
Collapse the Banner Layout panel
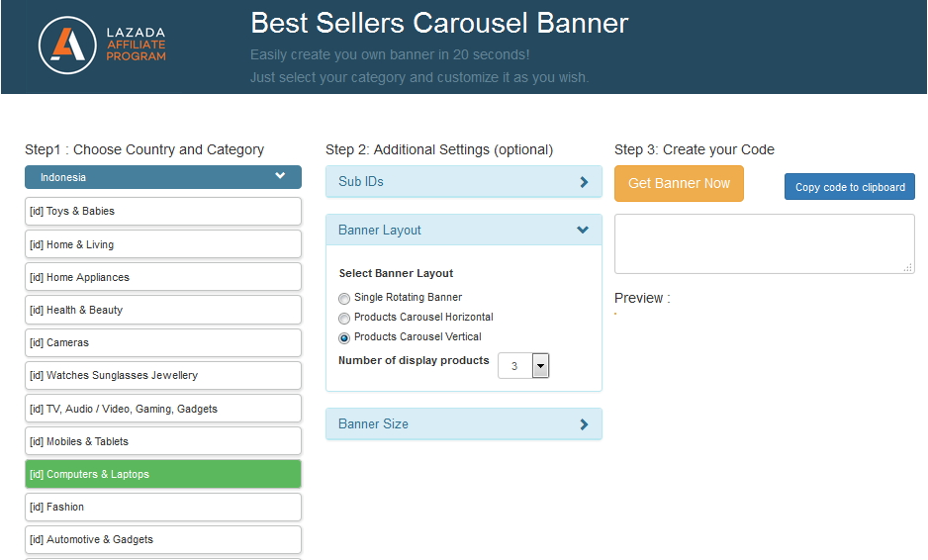(463, 230)
